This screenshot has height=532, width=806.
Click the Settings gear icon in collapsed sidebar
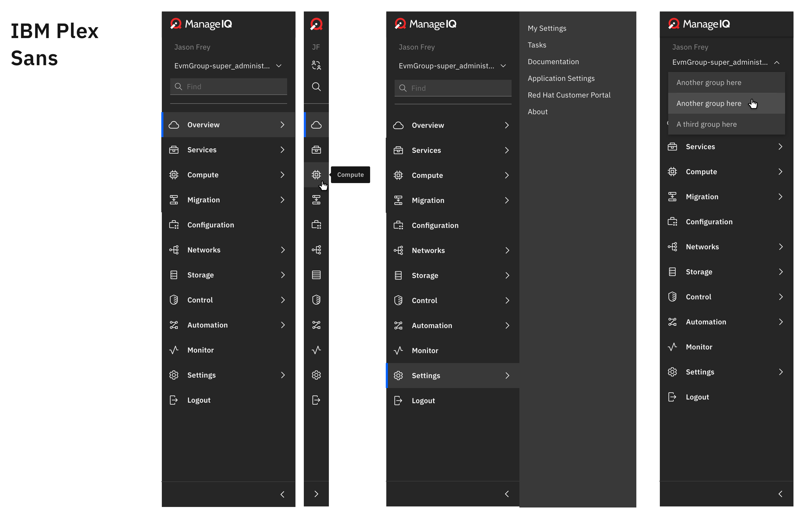point(316,375)
